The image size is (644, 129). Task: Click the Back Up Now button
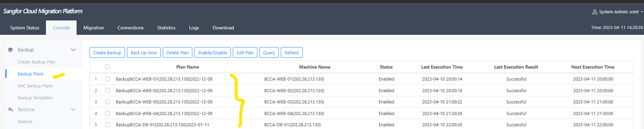pyautogui.click(x=144, y=53)
